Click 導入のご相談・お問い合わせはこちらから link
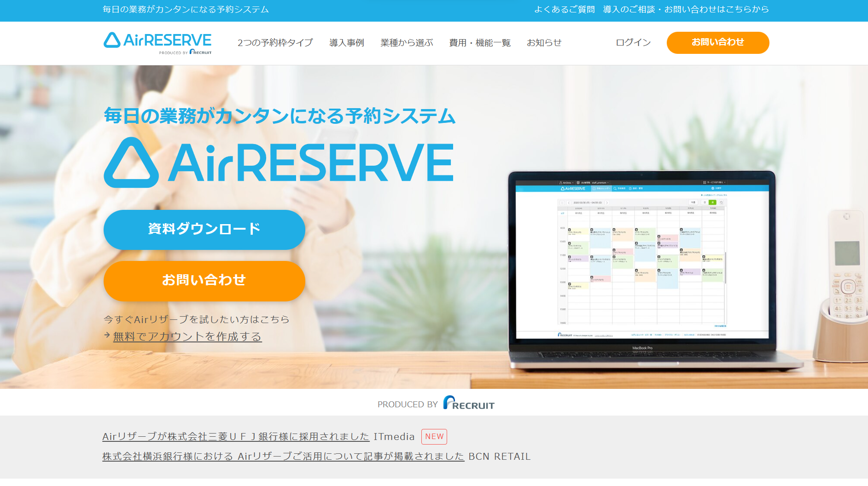Image resolution: width=868 pixels, height=486 pixels. [686, 9]
